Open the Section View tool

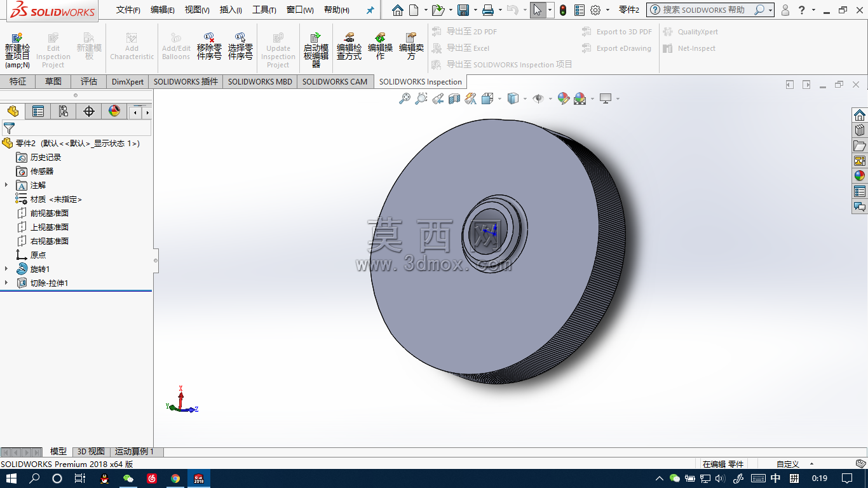[x=454, y=98]
